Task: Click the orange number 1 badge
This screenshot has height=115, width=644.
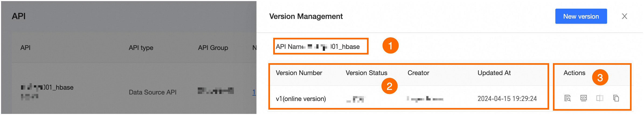Action: tap(390, 46)
